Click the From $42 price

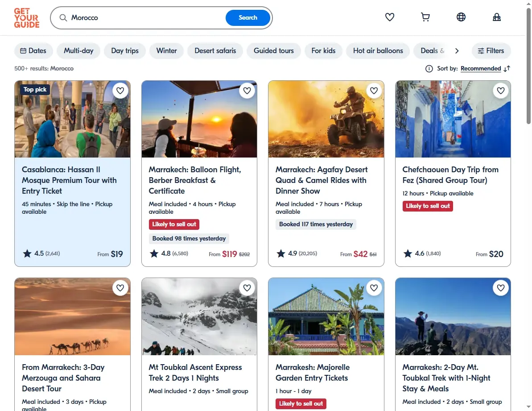pyautogui.click(x=358, y=254)
